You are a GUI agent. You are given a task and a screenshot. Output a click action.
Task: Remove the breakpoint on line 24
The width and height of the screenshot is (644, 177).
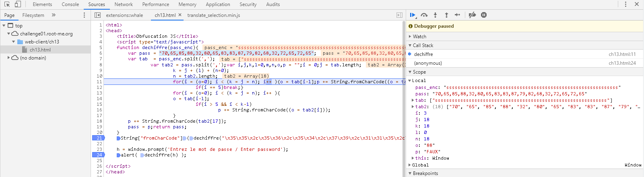(99, 155)
